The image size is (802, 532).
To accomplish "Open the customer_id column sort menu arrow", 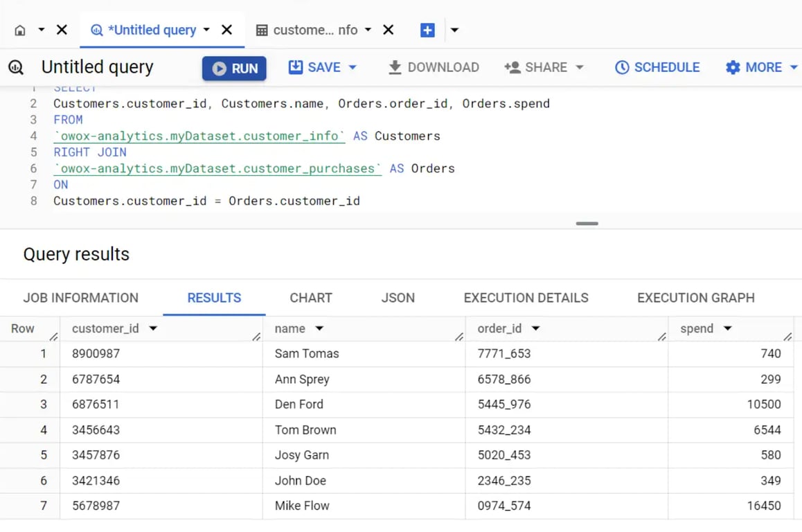I will [x=153, y=328].
